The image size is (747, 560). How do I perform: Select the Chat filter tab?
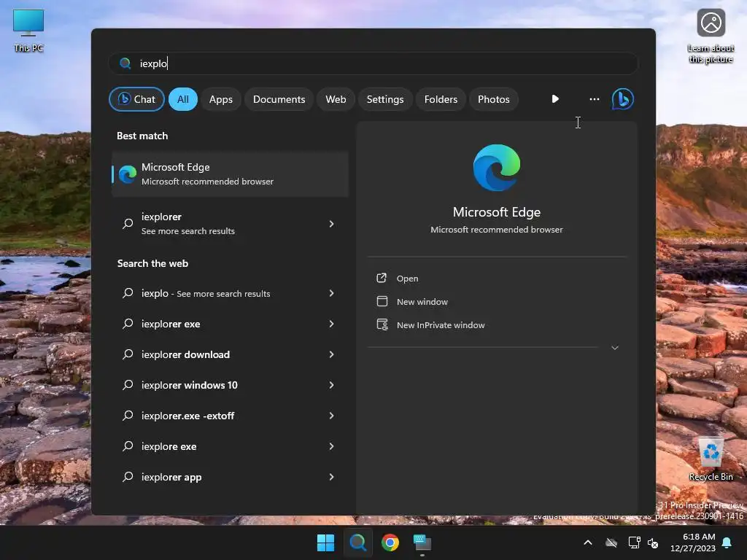click(136, 99)
